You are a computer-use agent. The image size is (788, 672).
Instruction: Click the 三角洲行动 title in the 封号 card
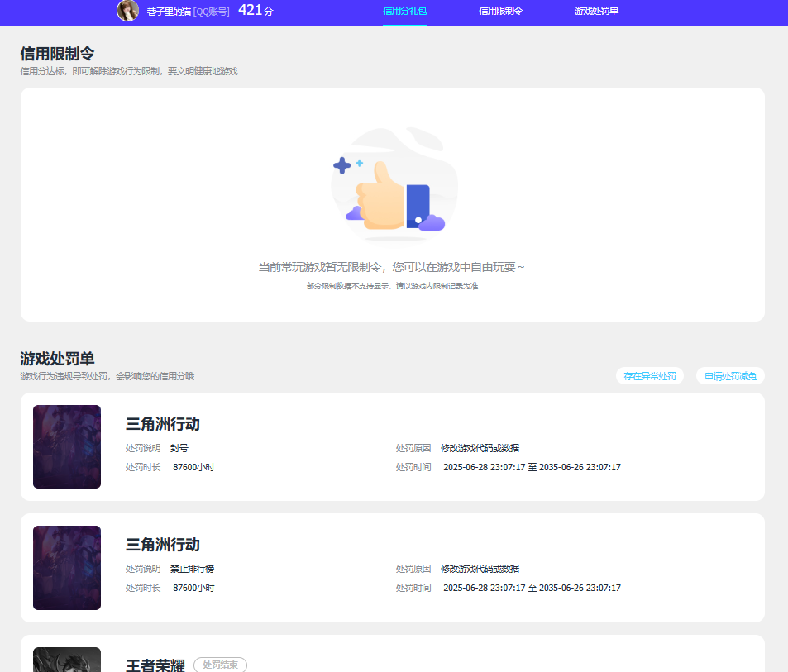163,424
